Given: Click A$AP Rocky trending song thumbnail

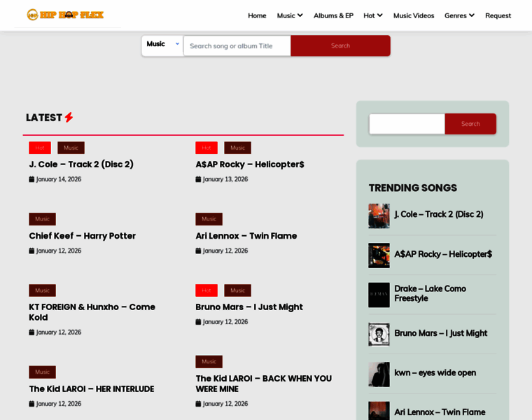Looking at the screenshot, I should point(379,255).
